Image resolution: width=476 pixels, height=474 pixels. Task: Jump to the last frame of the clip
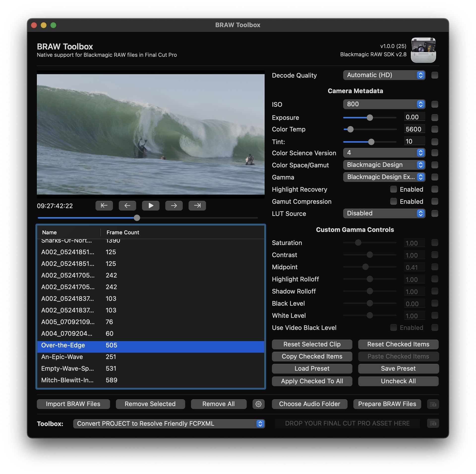click(x=197, y=205)
